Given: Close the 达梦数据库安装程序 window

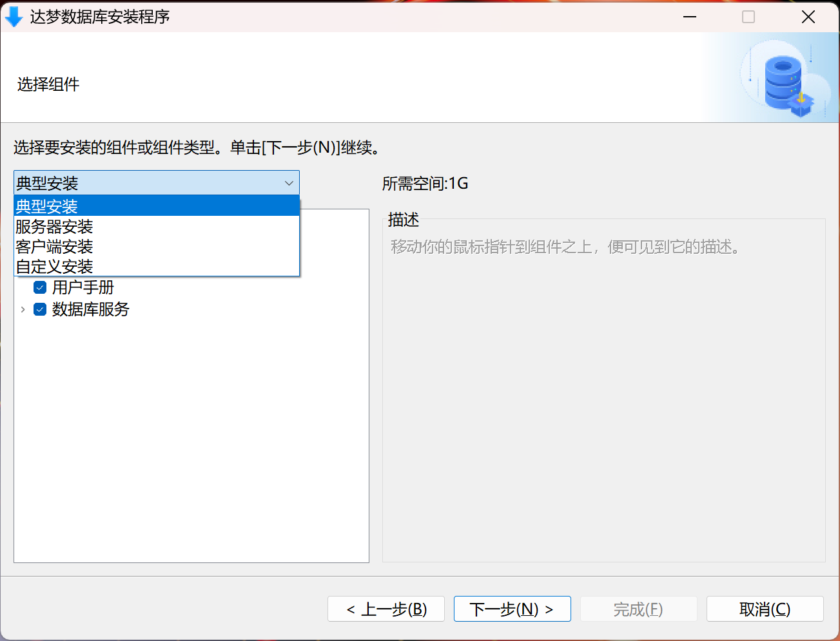Looking at the screenshot, I should [808, 17].
